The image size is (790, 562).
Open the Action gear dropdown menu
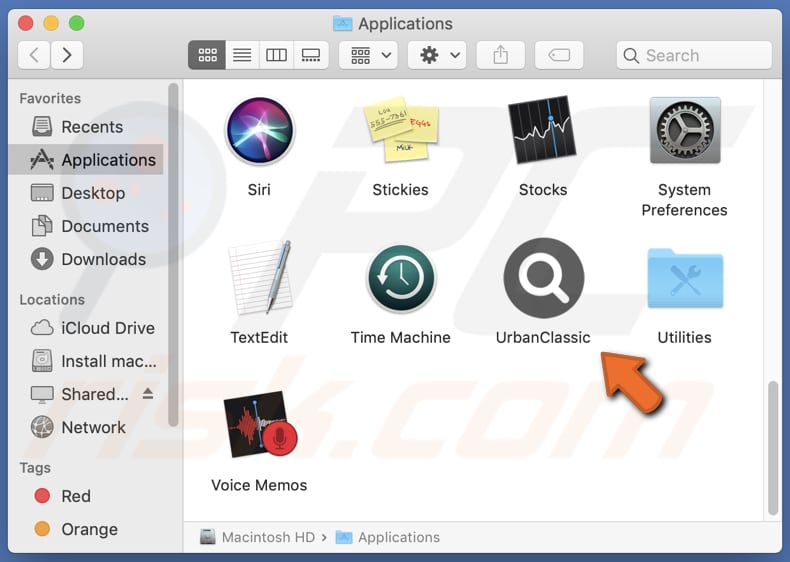tap(437, 55)
